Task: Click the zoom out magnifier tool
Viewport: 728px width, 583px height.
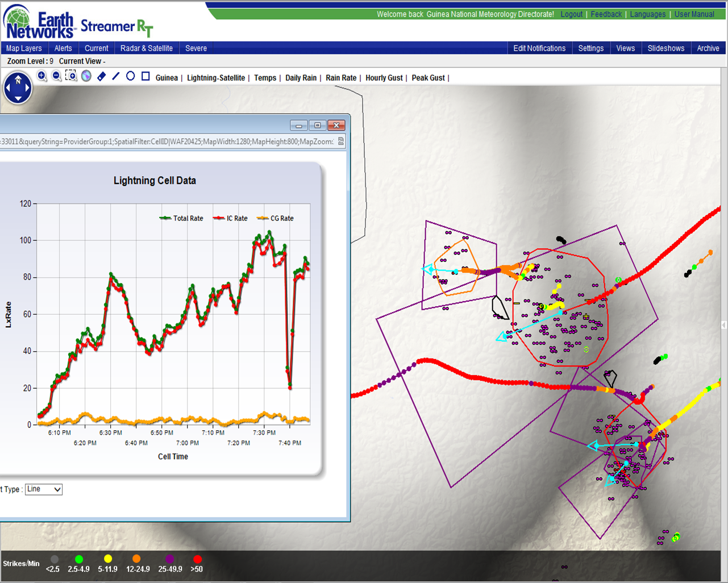Action: pyautogui.click(x=57, y=76)
